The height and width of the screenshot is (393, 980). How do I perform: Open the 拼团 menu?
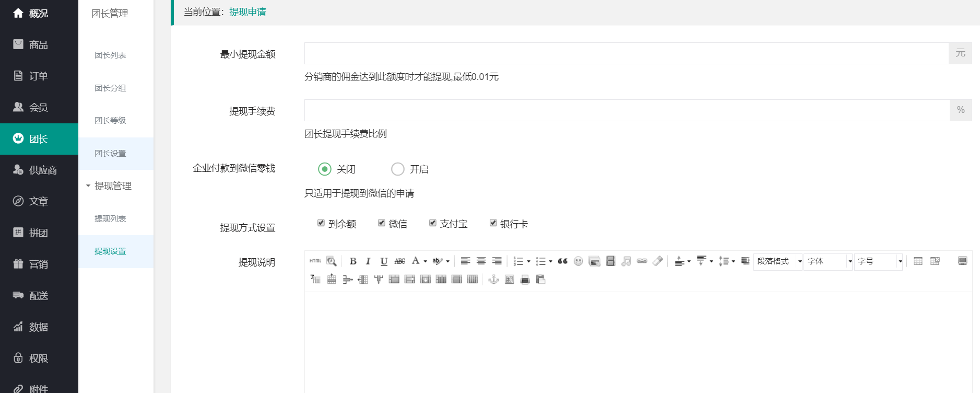tap(39, 233)
